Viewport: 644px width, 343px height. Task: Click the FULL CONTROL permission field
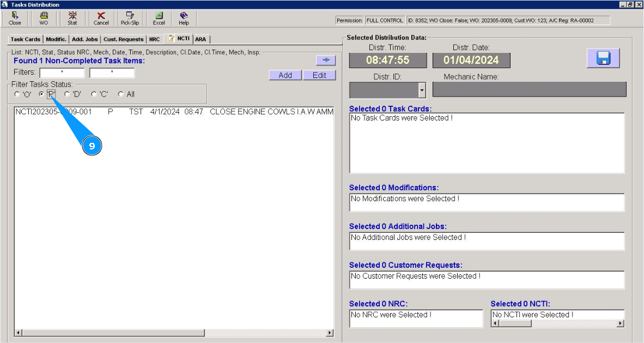pos(385,21)
